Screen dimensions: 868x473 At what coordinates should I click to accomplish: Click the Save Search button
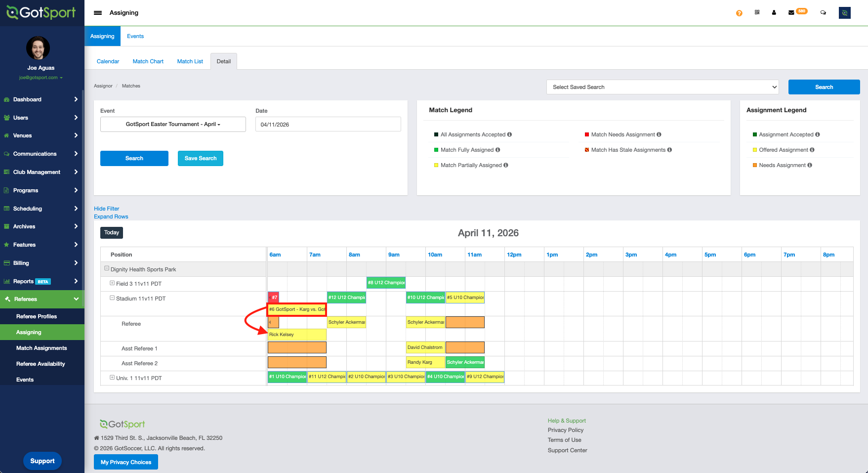tap(201, 159)
